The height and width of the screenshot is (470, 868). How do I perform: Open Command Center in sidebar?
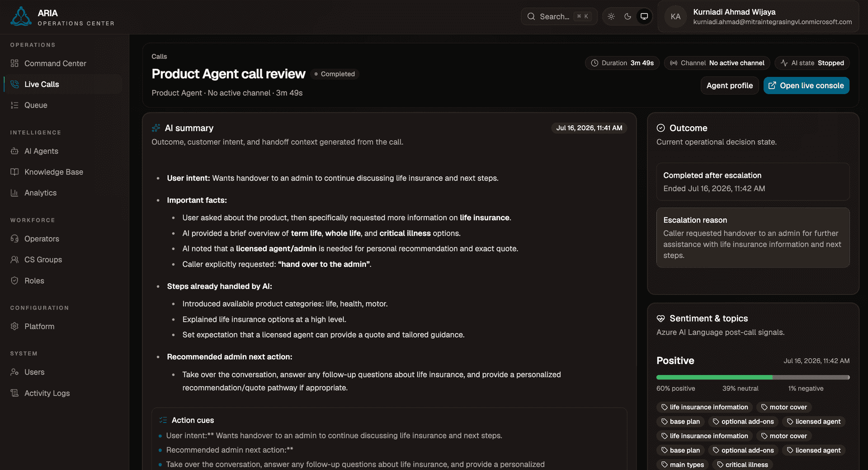(x=62, y=63)
